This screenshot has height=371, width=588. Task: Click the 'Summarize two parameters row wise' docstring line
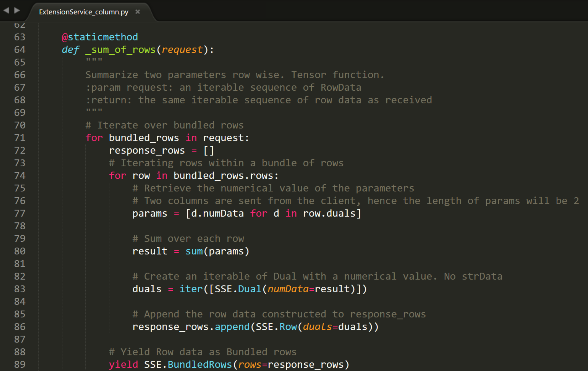235,75
